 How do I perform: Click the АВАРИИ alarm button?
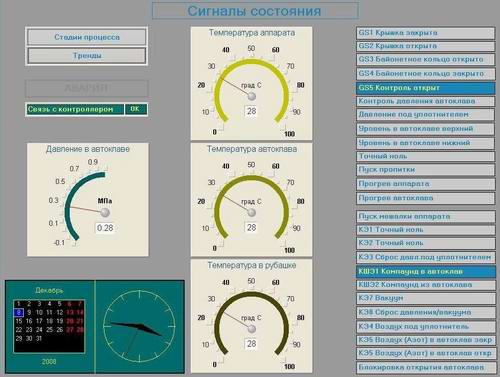pyautogui.click(x=87, y=88)
